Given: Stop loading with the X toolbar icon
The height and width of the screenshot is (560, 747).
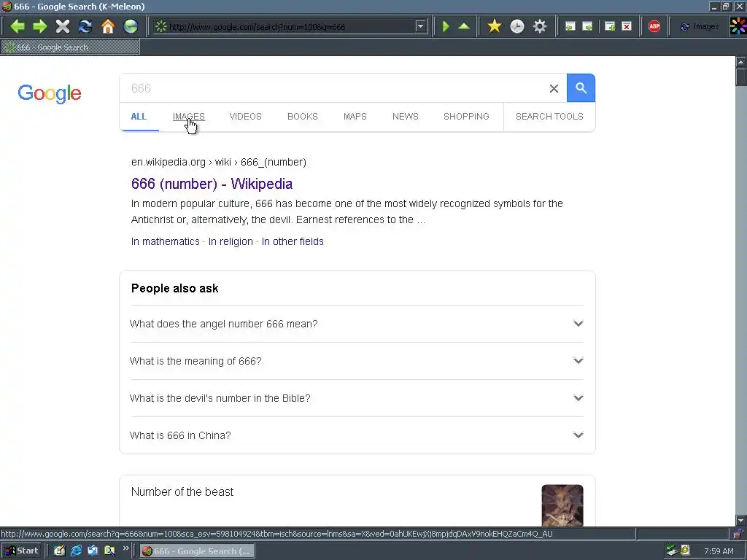Looking at the screenshot, I should pyautogui.click(x=63, y=26).
